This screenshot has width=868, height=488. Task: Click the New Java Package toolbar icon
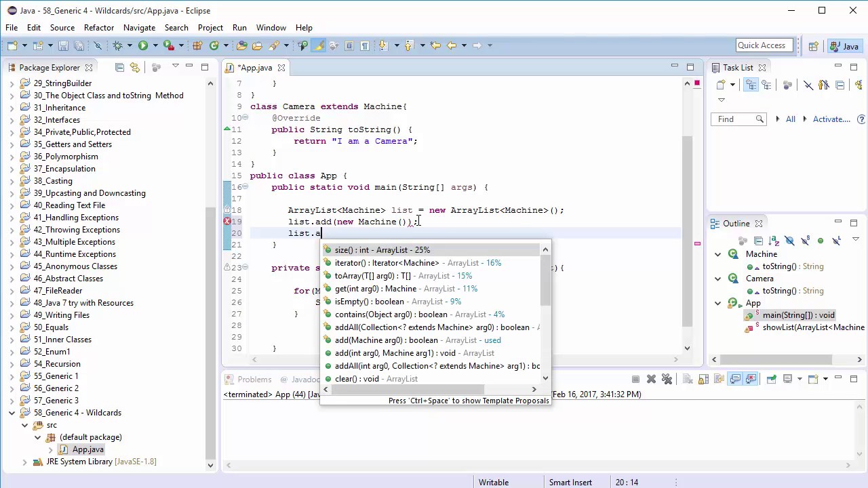[197, 45]
